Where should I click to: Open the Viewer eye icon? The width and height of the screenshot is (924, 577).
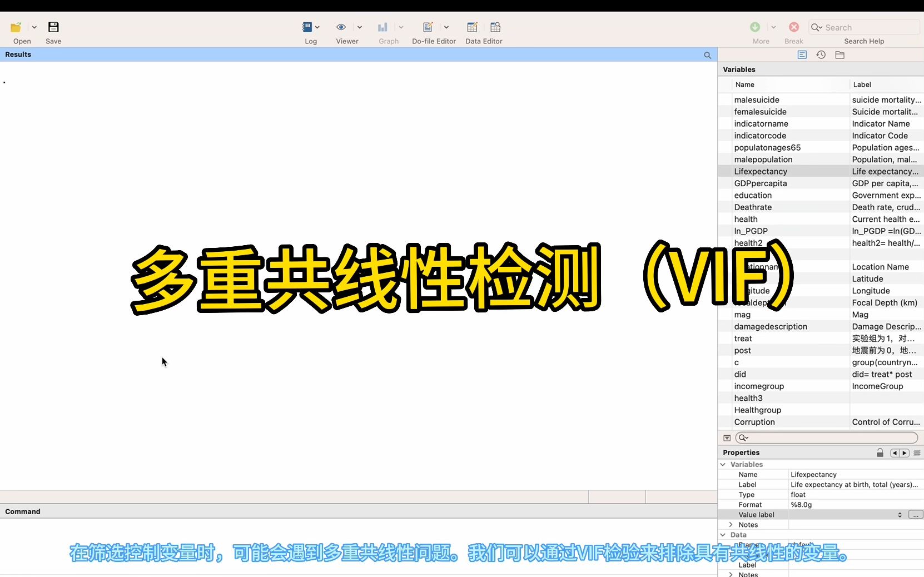tap(341, 27)
